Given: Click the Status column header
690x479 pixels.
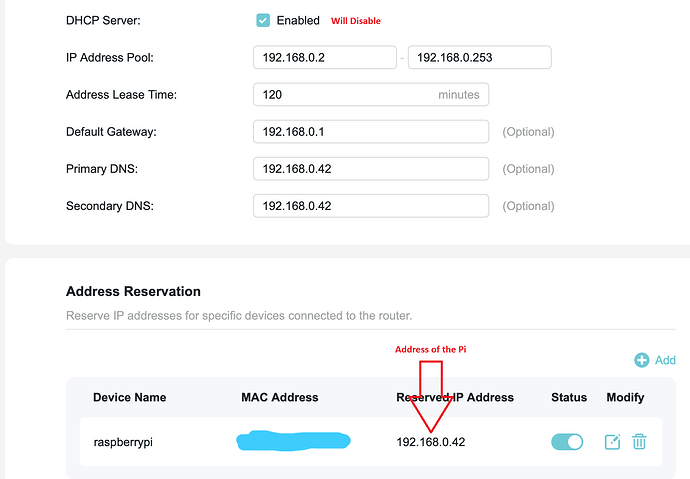Looking at the screenshot, I should pyautogui.click(x=569, y=397).
